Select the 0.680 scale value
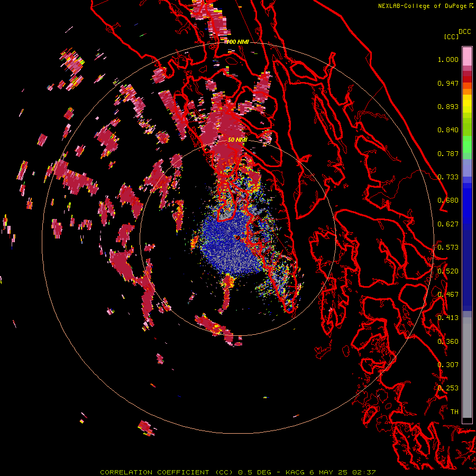 448,200
